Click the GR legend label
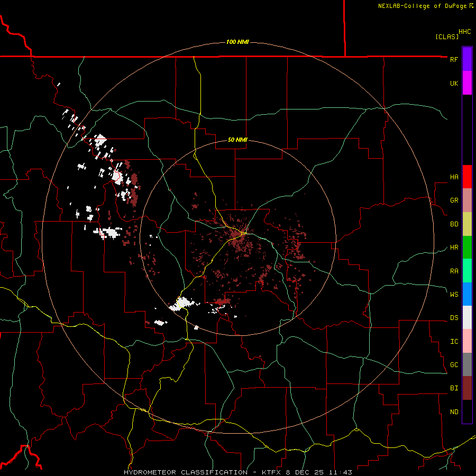476x476 pixels. click(454, 200)
